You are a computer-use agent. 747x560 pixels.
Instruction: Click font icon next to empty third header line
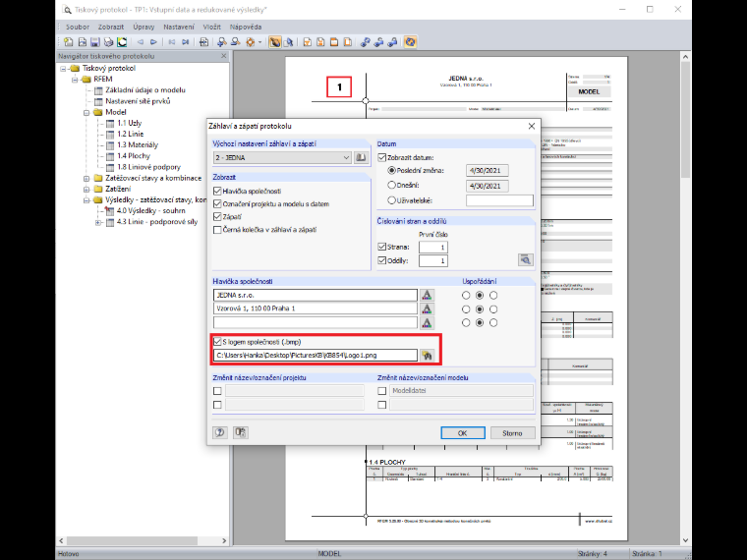(x=427, y=323)
